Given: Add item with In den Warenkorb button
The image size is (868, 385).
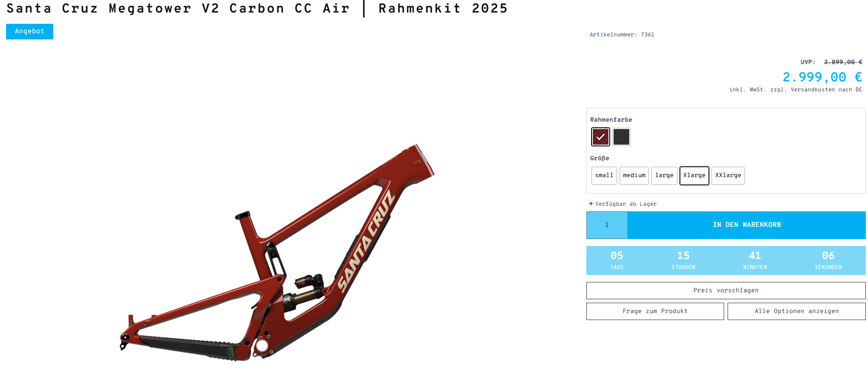Looking at the screenshot, I should [747, 225].
